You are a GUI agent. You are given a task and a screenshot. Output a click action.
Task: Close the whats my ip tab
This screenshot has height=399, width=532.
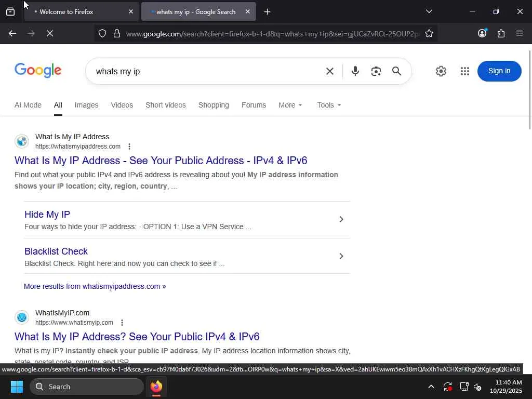coord(248,12)
